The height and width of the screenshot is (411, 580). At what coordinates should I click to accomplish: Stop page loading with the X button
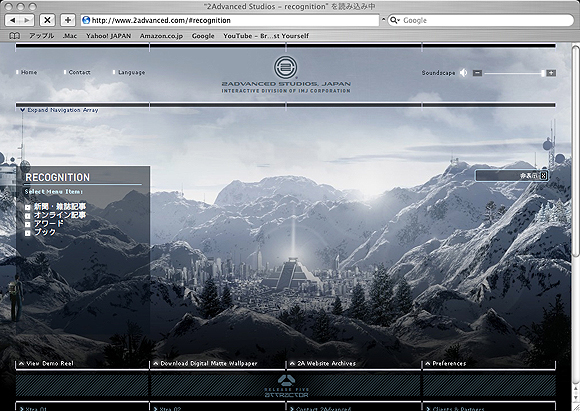pyautogui.click(x=47, y=20)
